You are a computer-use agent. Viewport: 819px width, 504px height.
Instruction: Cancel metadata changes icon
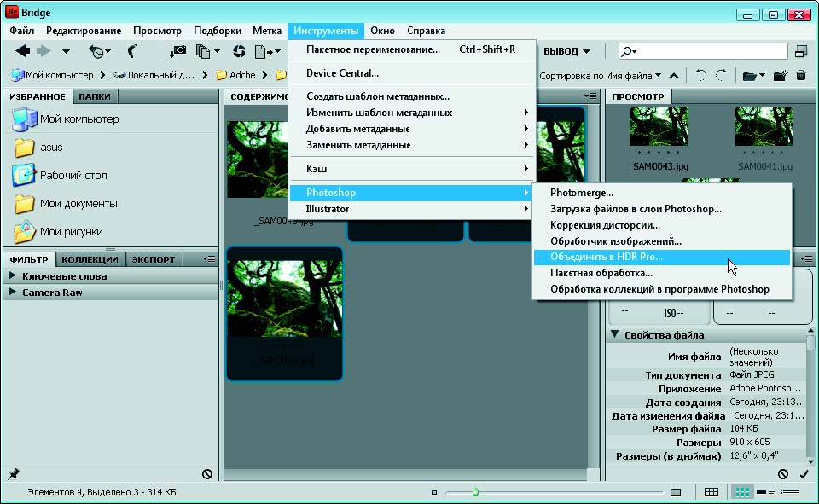782,473
